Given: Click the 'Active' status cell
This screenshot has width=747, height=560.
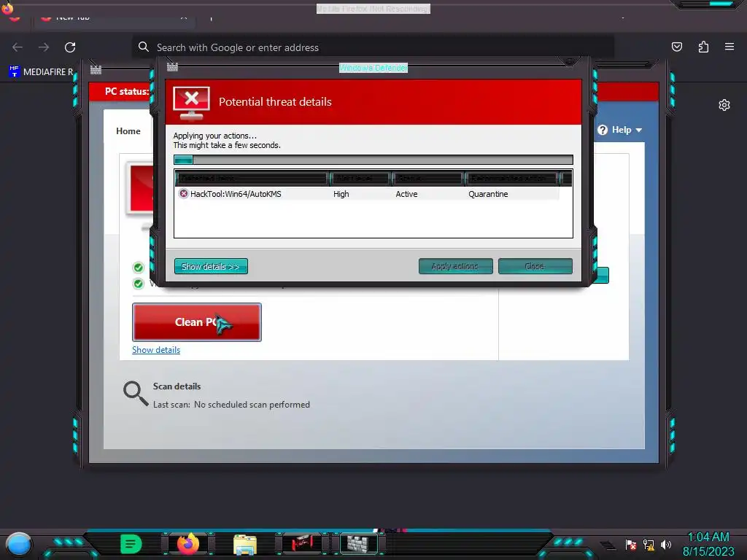Looking at the screenshot, I should tap(406, 194).
